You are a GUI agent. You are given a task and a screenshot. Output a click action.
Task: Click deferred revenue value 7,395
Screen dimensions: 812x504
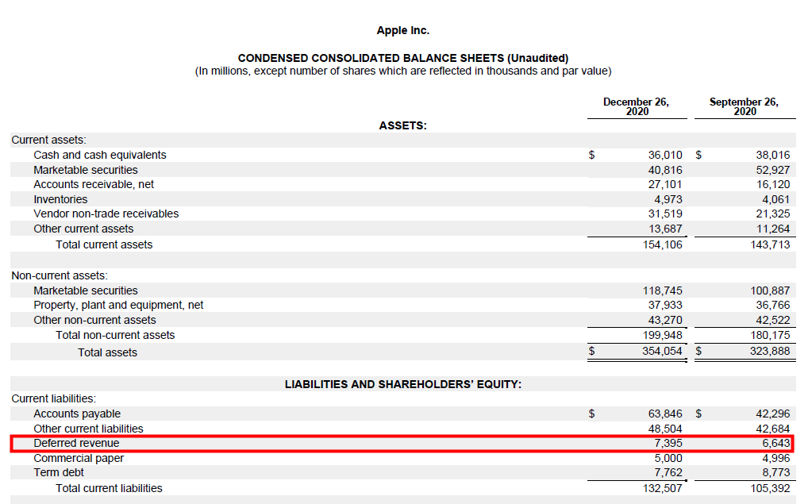(668, 444)
